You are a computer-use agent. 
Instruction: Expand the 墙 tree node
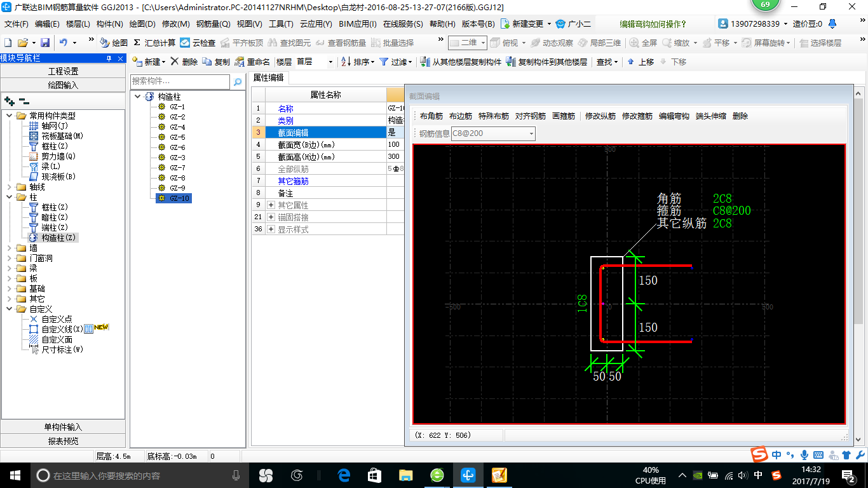coord(10,248)
